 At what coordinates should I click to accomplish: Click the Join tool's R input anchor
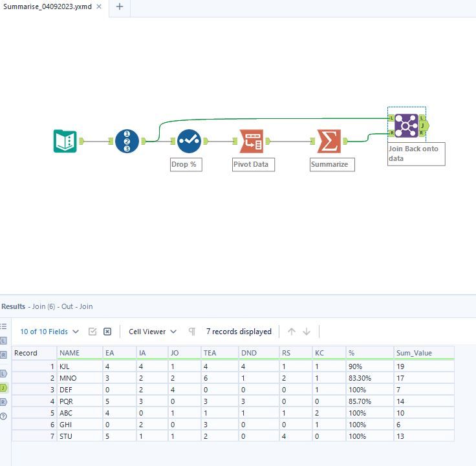[391, 133]
